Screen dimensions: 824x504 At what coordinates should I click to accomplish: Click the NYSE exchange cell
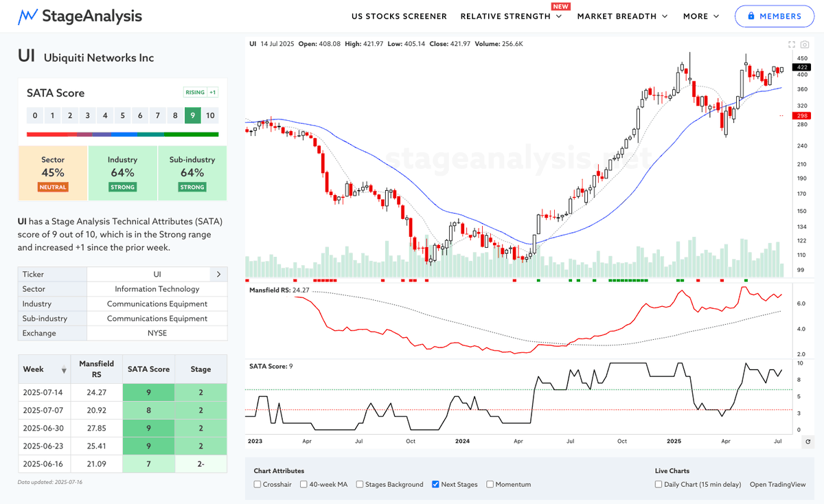pos(157,333)
